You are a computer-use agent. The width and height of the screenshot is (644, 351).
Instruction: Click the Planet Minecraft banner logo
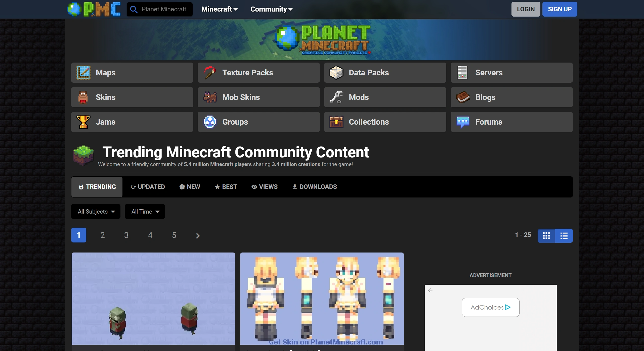323,40
